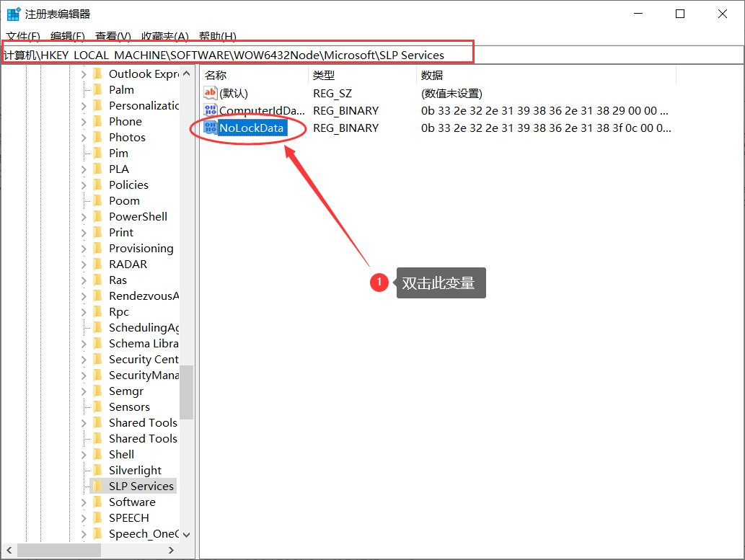745x560 pixels.
Task: Sort values by the 类型 column header
Action: point(363,75)
